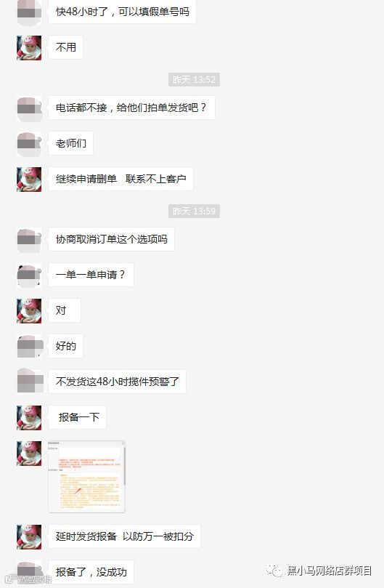Click the baby avatar beside "报备一下" message

coord(29,417)
